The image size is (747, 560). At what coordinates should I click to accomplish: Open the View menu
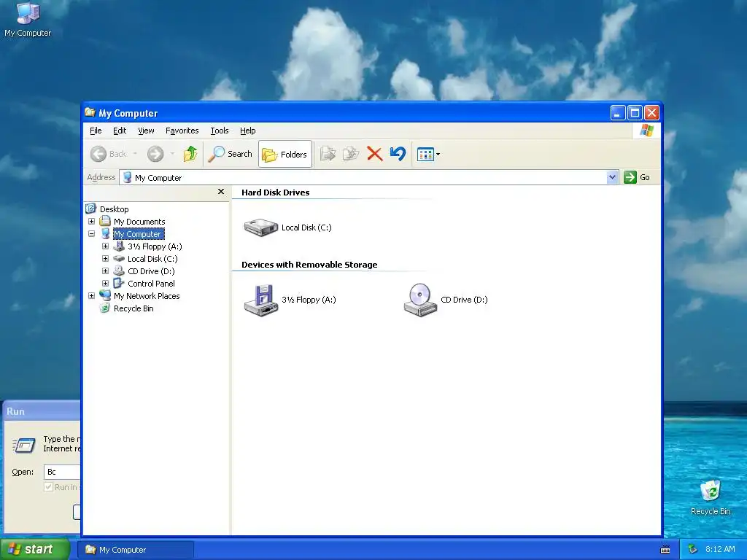tap(146, 131)
